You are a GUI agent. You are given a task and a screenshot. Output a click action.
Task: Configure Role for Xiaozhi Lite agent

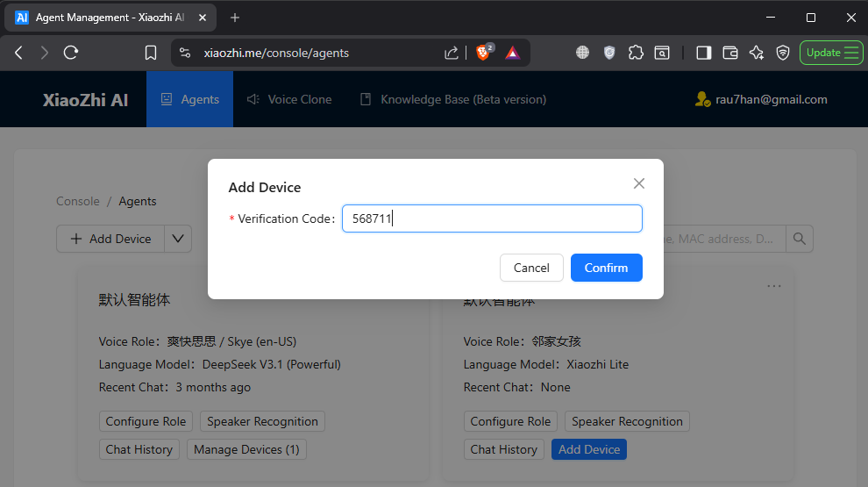click(x=510, y=421)
